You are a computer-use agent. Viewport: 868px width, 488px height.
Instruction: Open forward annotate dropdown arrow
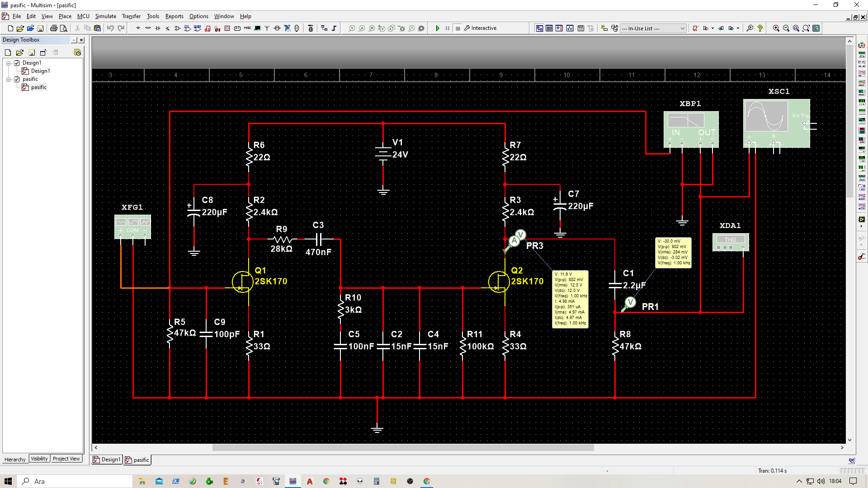click(738, 28)
